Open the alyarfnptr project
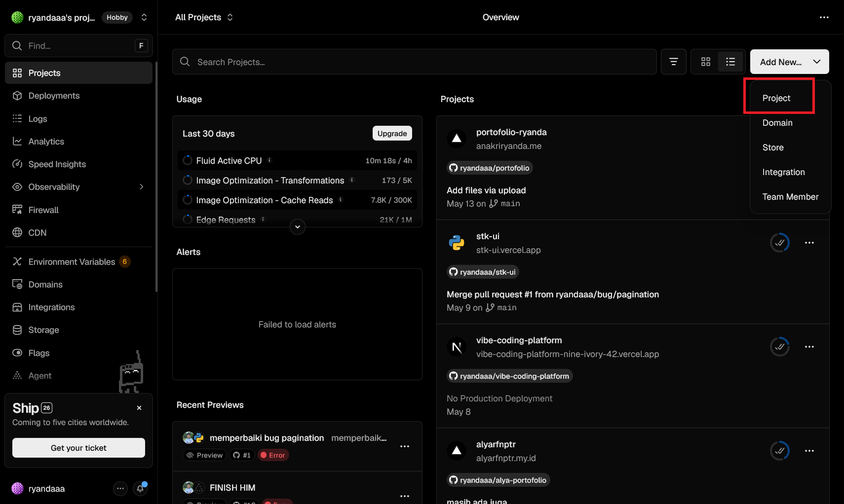This screenshot has height=504, width=844. tap(496, 444)
